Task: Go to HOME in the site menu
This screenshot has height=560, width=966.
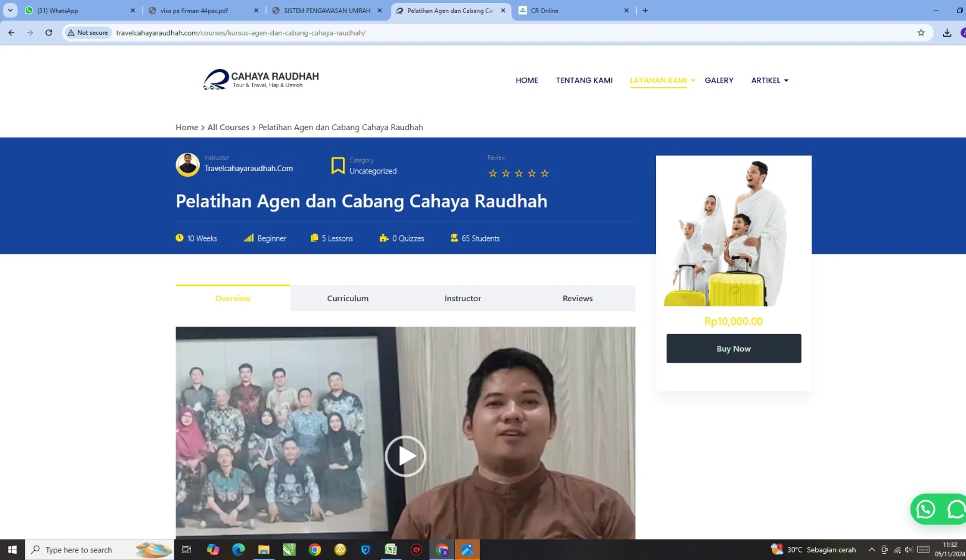Action: pos(527,80)
